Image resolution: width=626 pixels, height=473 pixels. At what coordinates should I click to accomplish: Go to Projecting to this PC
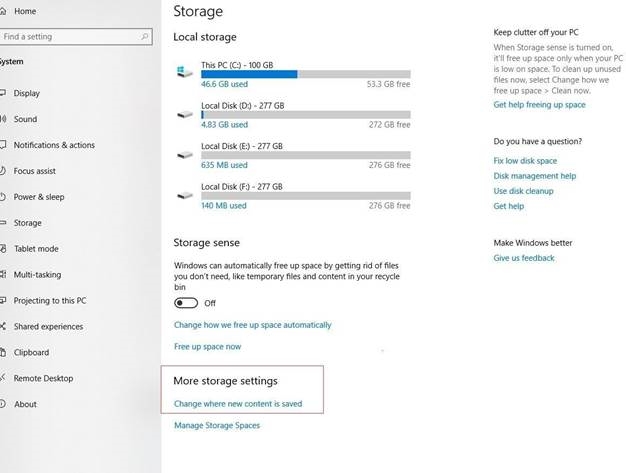pos(50,301)
